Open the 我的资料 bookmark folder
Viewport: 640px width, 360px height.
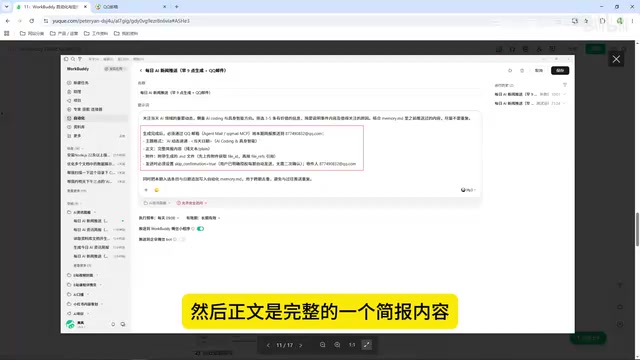(126, 33)
